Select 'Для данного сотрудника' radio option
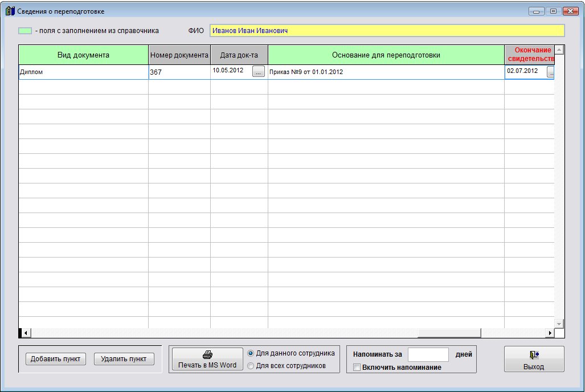Screen dimensions: 585x392 click(x=251, y=353)
